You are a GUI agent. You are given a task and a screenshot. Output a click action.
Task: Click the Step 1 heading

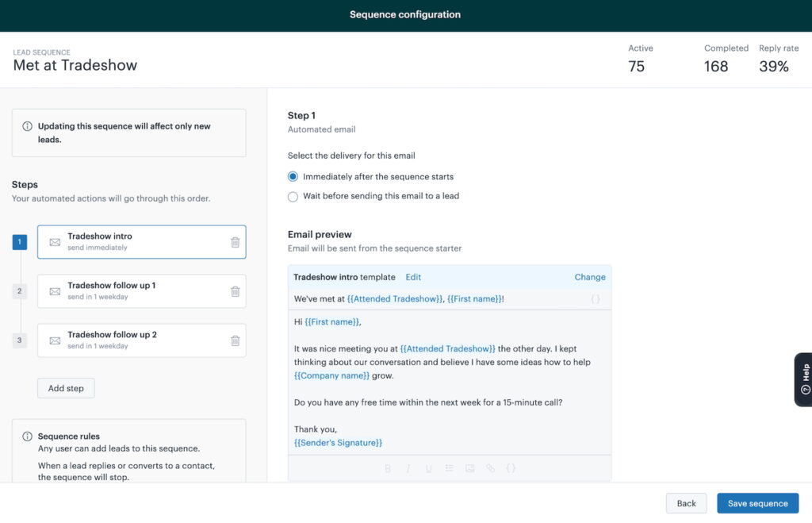pyautogui.click(x=301, y=116)
